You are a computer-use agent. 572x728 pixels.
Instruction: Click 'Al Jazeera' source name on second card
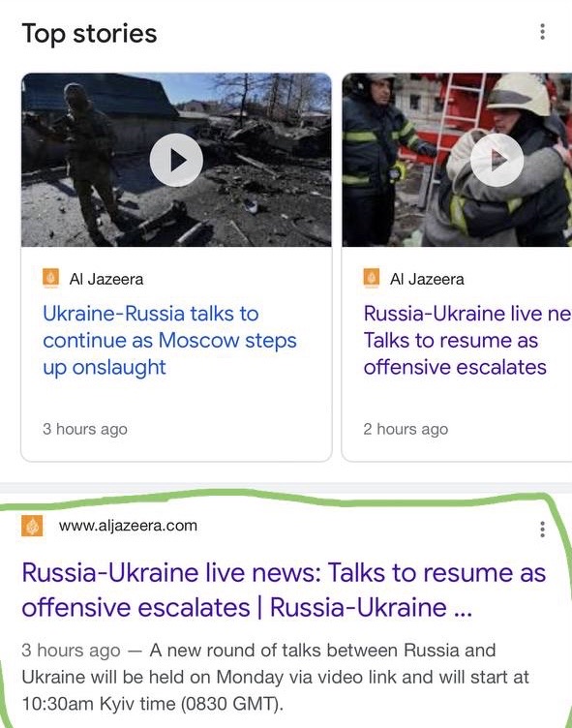pos(427,279)
